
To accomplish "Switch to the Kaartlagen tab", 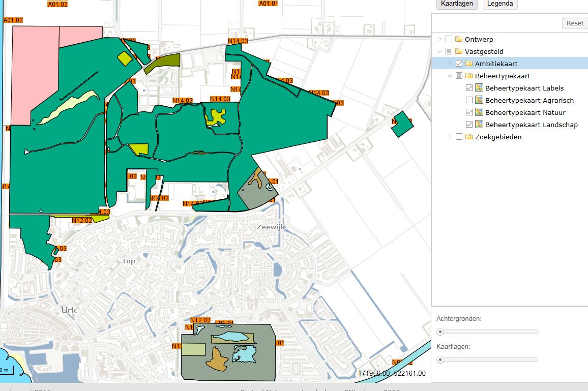I will (457, 4).
